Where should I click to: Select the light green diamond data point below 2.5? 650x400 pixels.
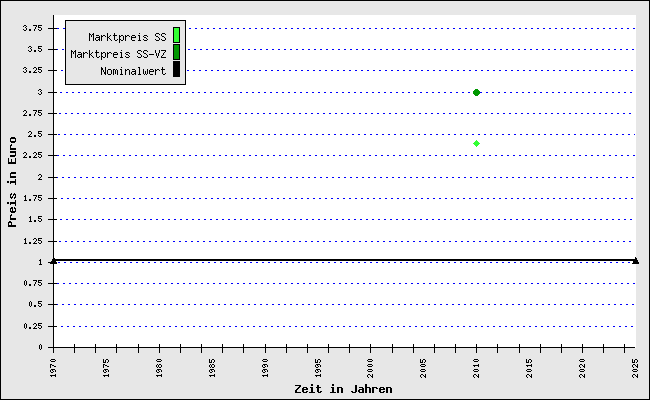(476, 143)
